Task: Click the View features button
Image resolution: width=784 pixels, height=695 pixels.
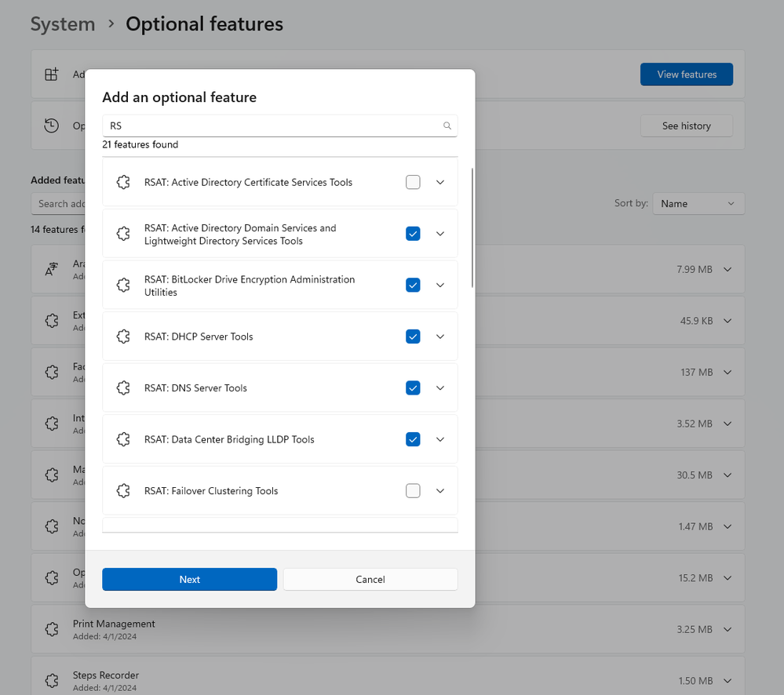Action: (687, 75)
